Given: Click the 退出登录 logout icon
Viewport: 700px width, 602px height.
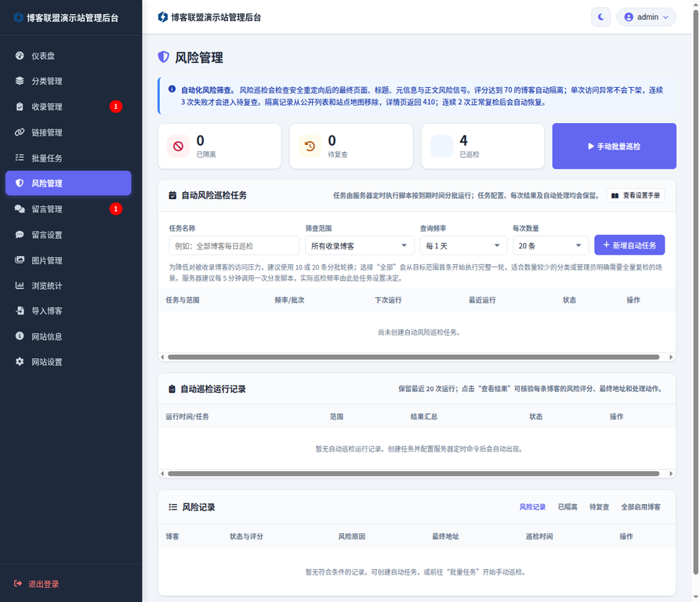Looking at the screenshot, I should [x=18, y=584].
